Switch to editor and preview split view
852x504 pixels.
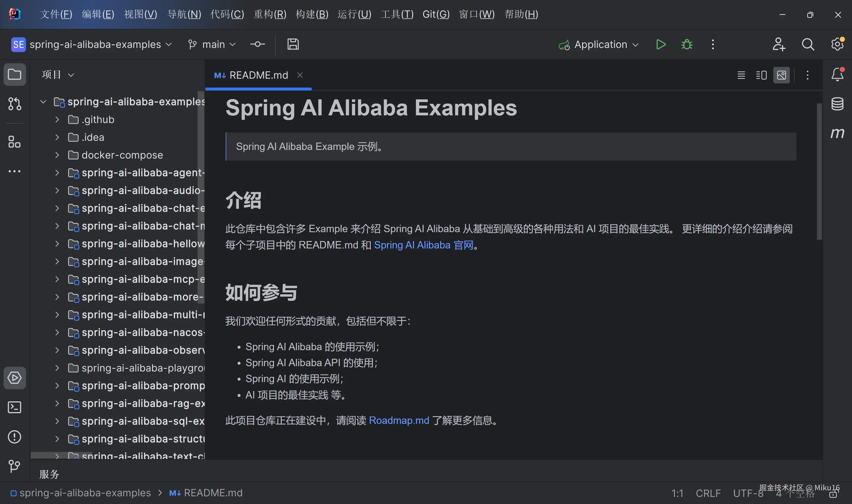pyautogui.click(x=761, y=75)
